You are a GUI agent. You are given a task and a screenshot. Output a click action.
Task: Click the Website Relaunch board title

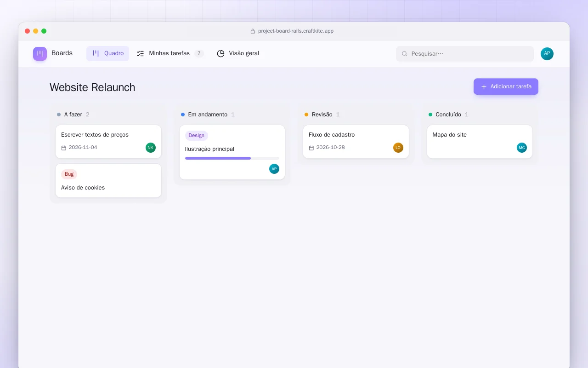point(92,87)
